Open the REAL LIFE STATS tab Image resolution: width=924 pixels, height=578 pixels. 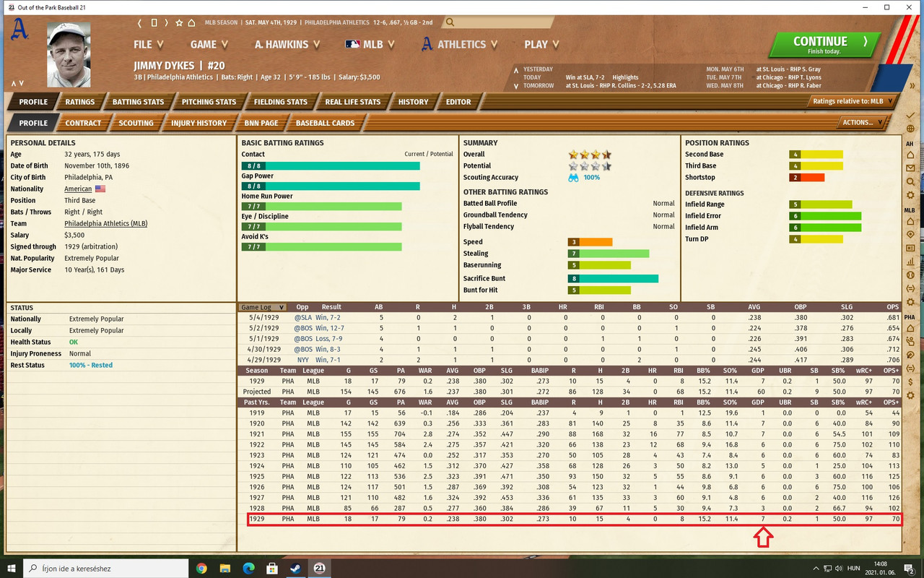(x=353, y=102)
